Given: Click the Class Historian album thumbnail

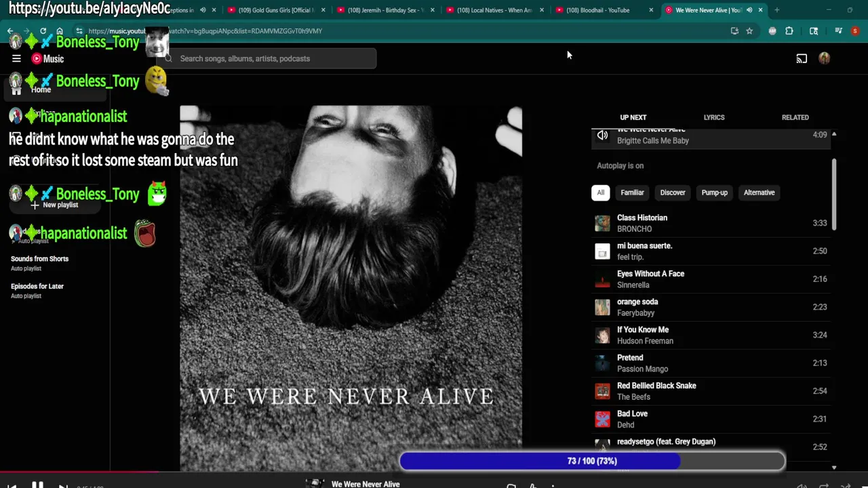Looking at the screenshot, I should (602, 223).
